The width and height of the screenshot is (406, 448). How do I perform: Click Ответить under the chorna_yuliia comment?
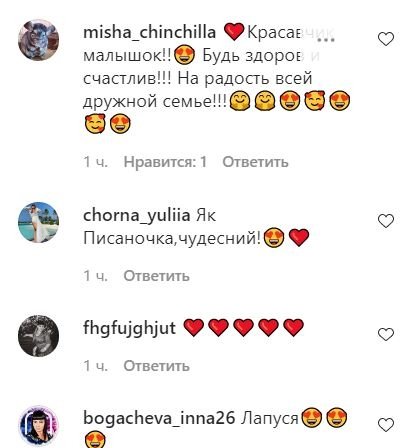coord(156,276)
